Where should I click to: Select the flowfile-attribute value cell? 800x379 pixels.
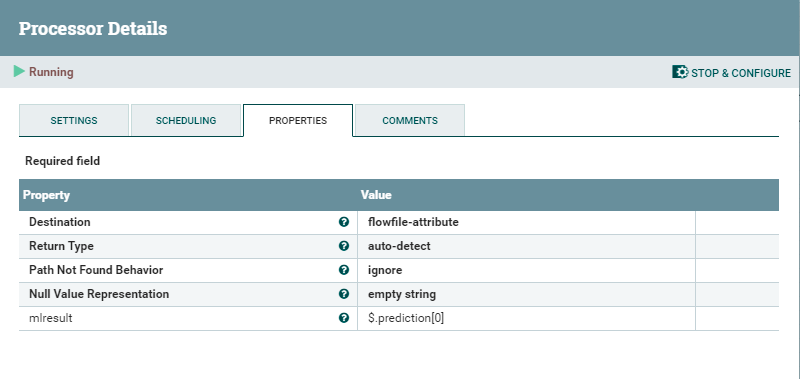point(526,222)
